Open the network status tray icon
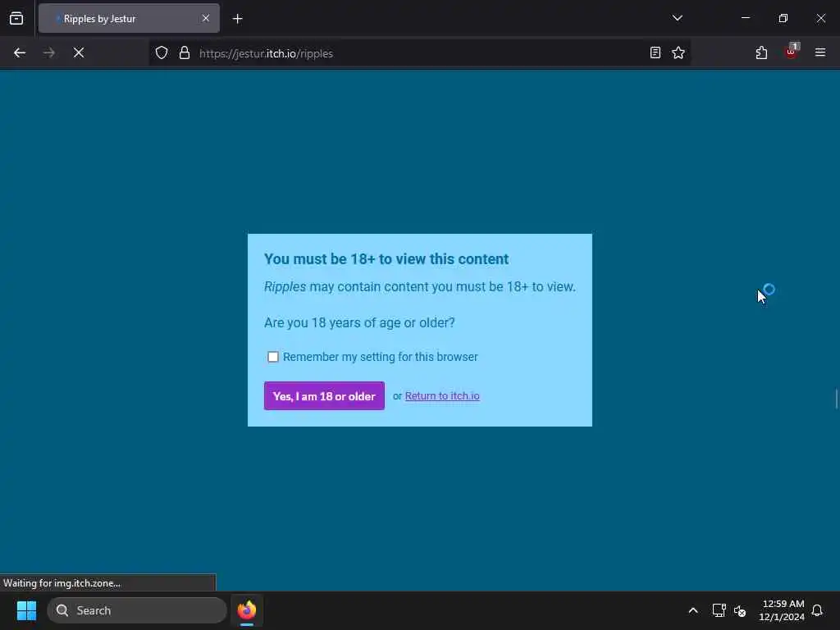The height and width of the screenshot is (630, 840). [x=719, y=610]
